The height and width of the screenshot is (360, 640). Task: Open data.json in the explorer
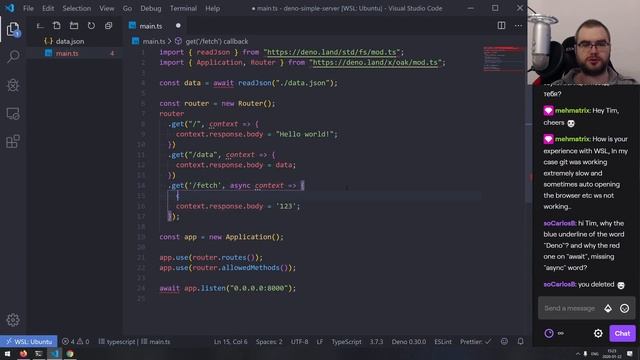[70, 41]
